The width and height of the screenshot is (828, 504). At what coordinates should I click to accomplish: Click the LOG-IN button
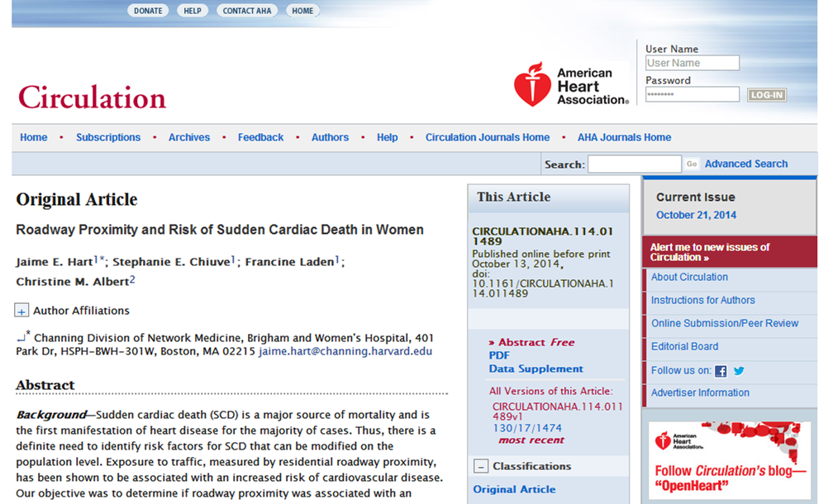pyautogui.click(x=767, y=95)
